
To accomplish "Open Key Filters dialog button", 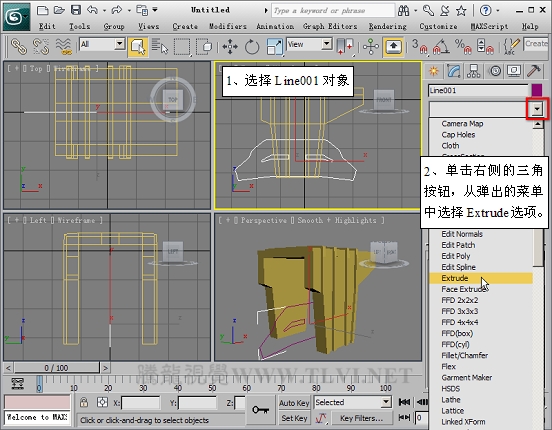I will 362,418.
